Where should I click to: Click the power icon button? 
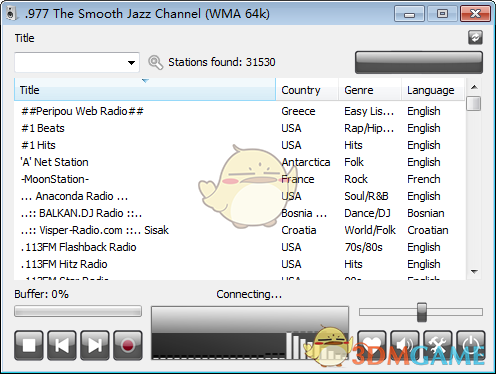tap(471, 345)
